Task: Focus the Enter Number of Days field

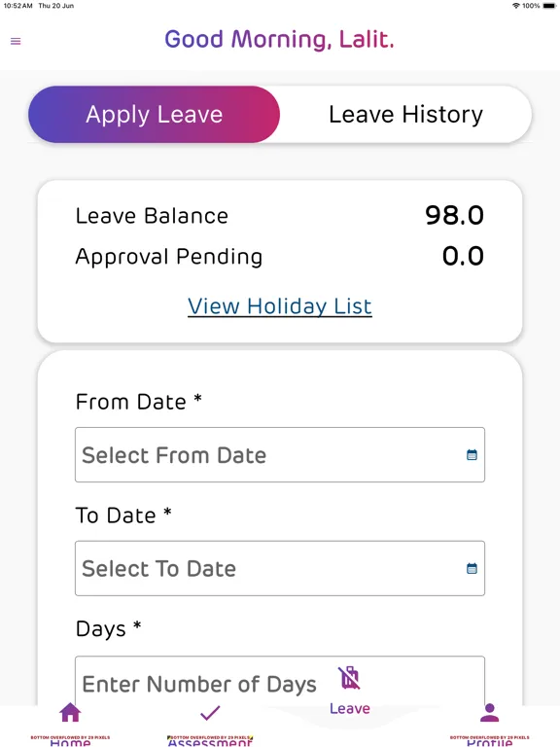Action: click(280, 681)
